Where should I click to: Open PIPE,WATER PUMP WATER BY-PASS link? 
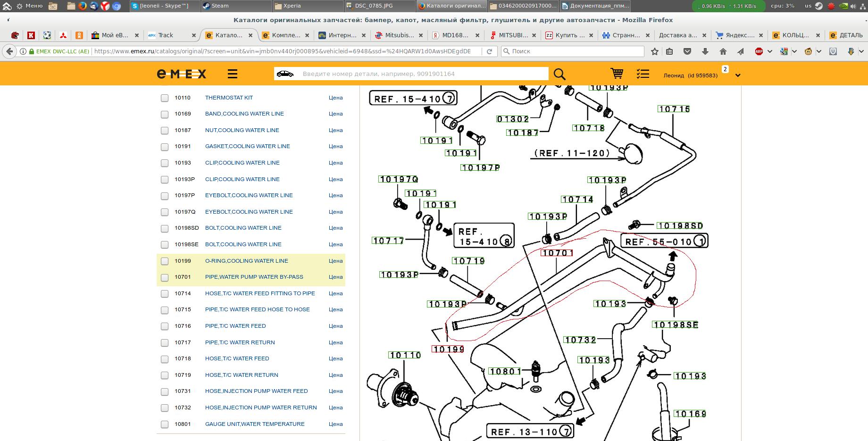[x=254, y=277]
